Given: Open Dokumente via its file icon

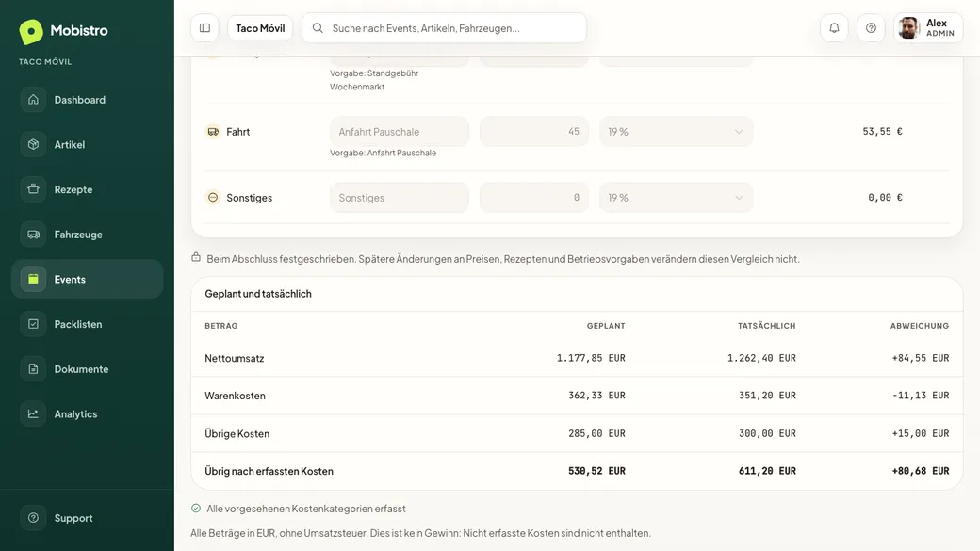Looking at the screenshot, I should (x=33, y=369).
